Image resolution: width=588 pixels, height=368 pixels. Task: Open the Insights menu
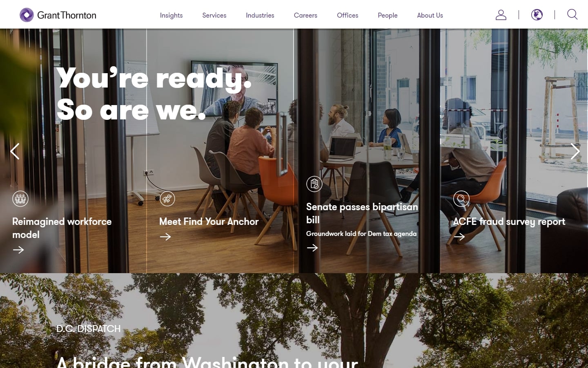click(x=171, y=15)
